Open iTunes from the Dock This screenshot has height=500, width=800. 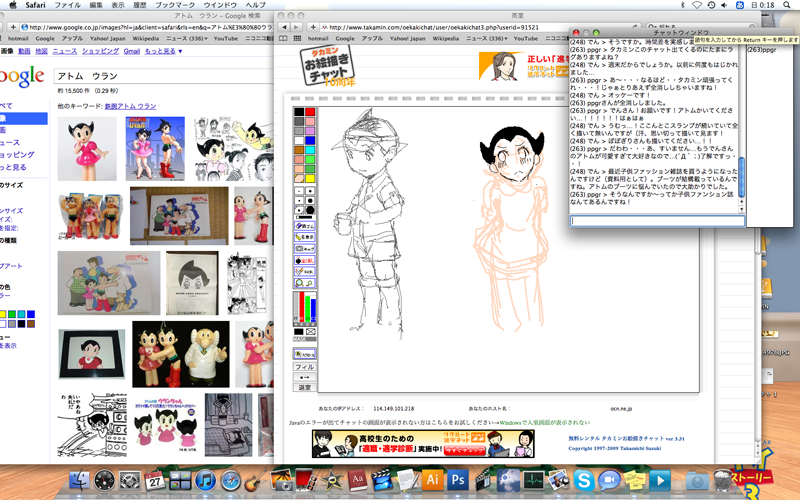point(205,481)
